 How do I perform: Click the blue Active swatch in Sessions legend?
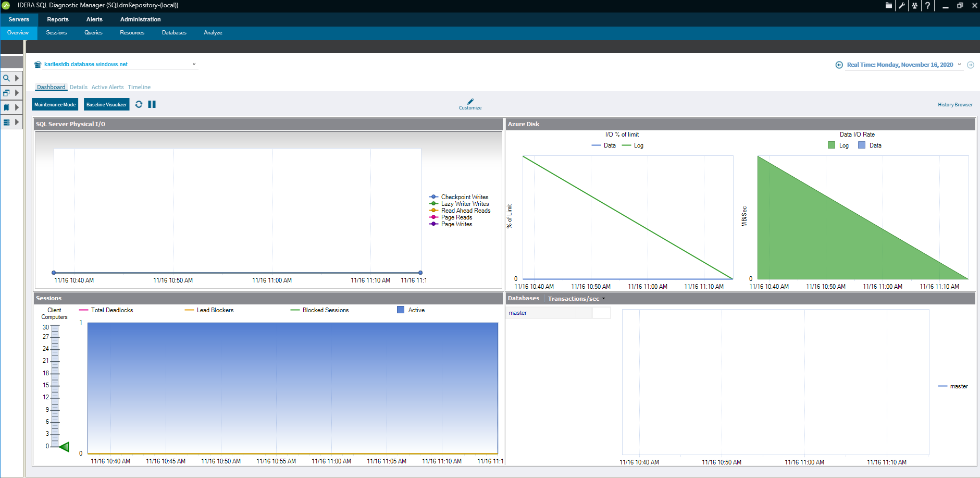pos(401,310)
